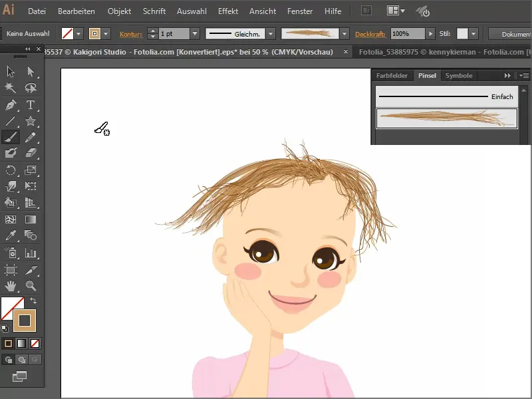Open the Stil dropdown arrow
The height and width of the screenshot is (399, 532).
(473, 34)
